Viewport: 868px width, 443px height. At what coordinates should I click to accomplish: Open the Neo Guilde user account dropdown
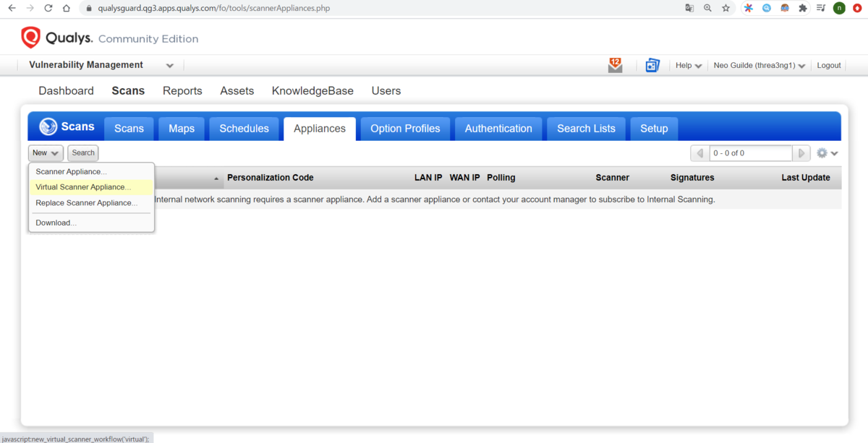pos(759,65)
